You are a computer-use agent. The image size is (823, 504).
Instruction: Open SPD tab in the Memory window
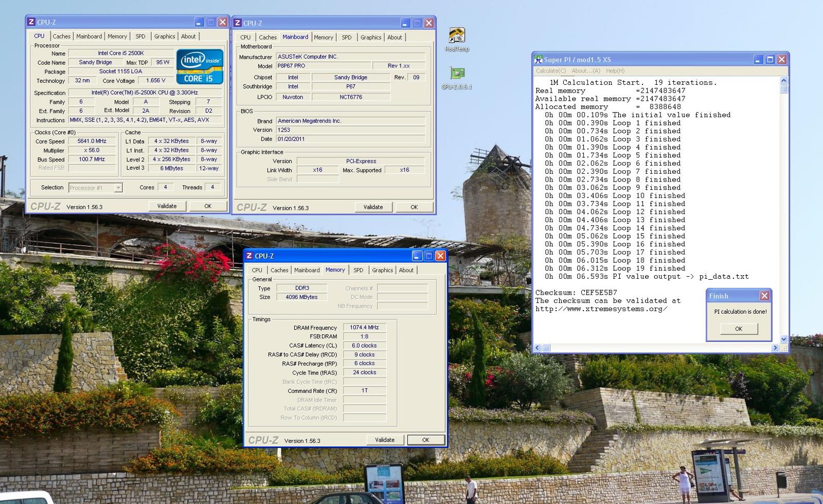coord(359,271)
